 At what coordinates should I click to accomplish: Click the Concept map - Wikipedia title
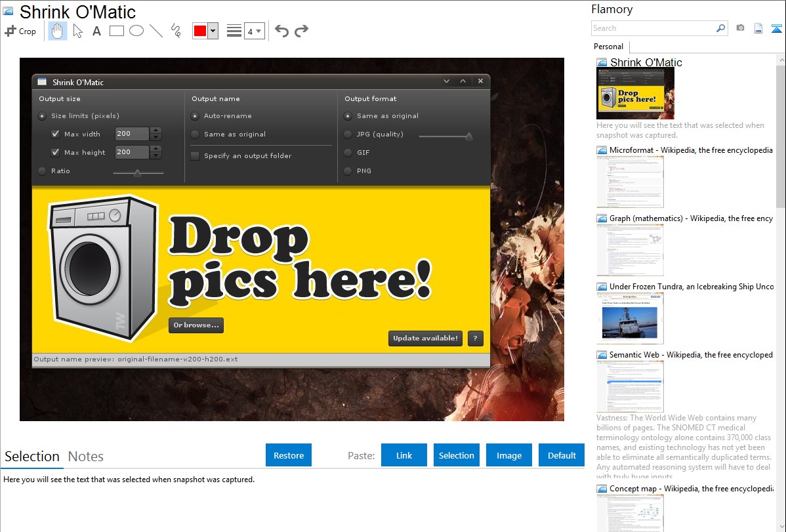[x=692, y=488]
